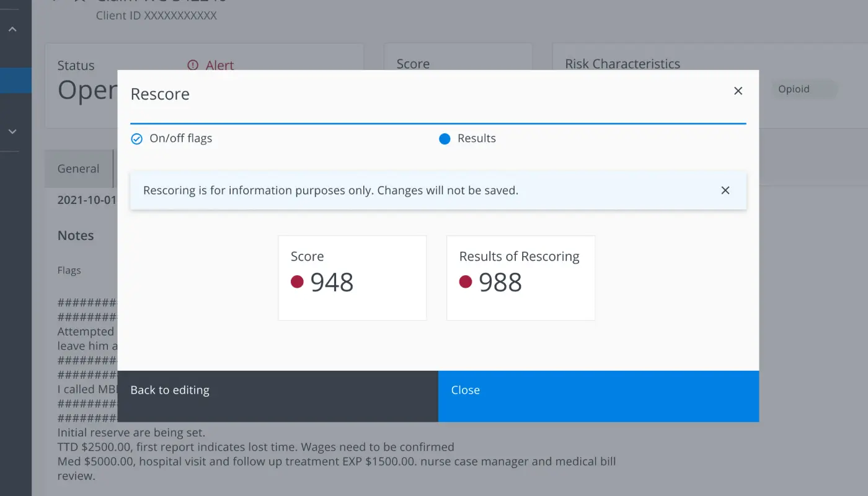Open the General tab
868x496 pixels.
click(x=78, y=169)
